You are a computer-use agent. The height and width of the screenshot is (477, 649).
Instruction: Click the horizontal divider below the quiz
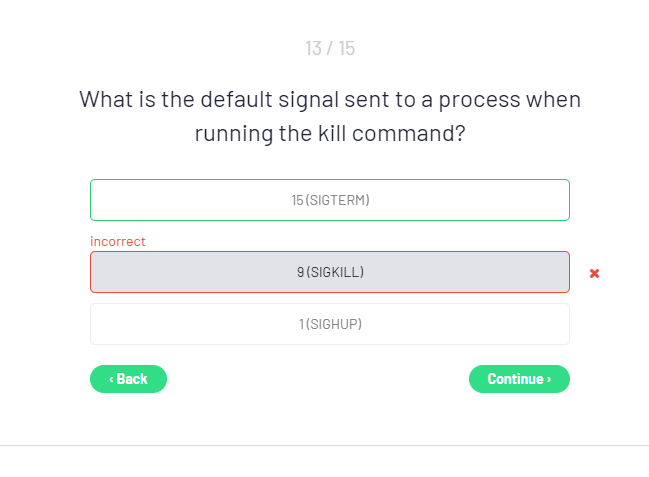coord(324,445)
